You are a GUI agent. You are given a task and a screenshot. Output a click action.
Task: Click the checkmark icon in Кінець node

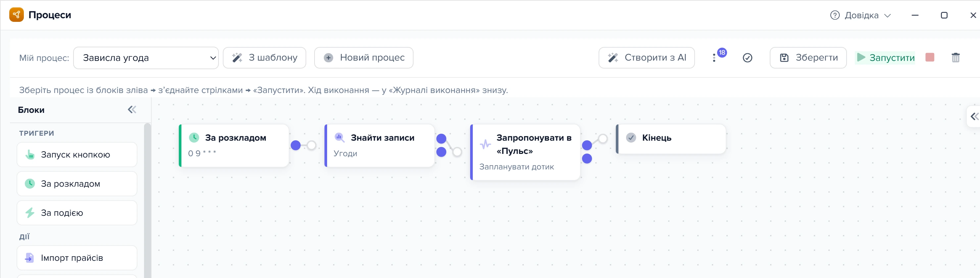click(631, 138)
